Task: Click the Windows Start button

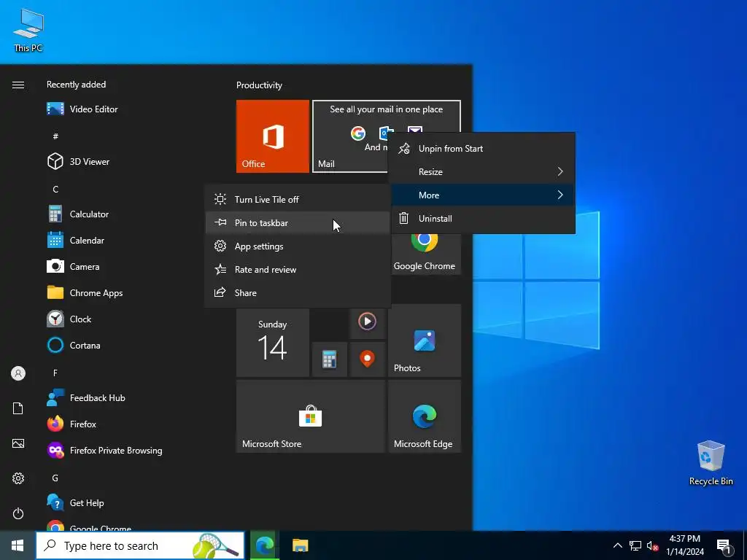Action: (18, 545)
